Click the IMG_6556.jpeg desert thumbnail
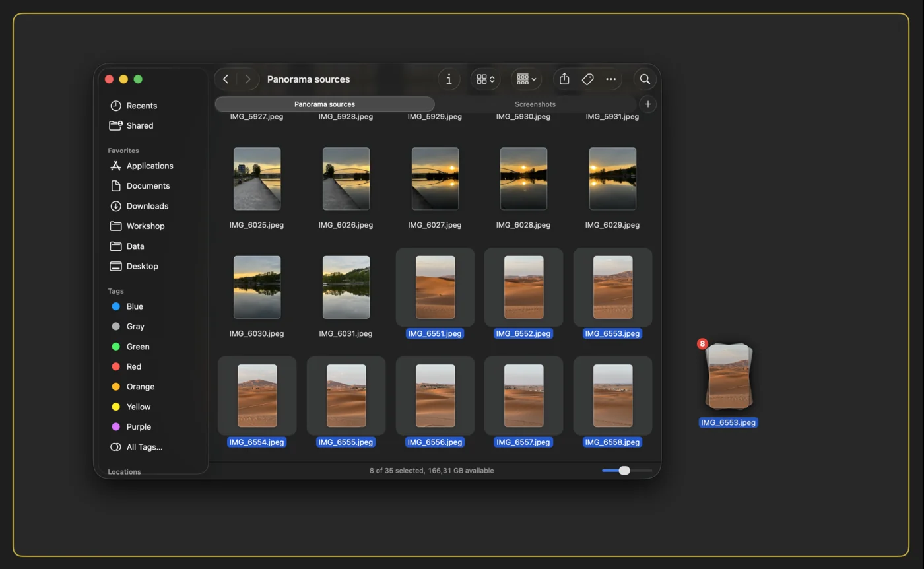 point(435,396)
